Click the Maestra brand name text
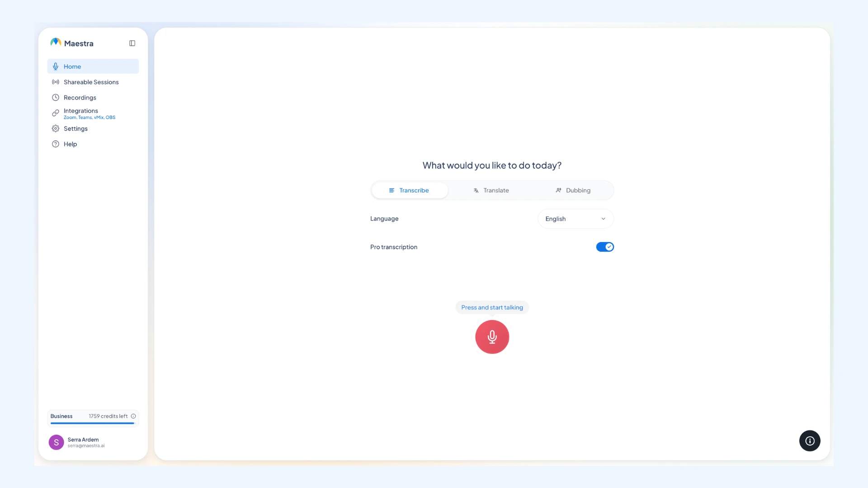Viewport: 868px width, 488px height. (79, 43)
